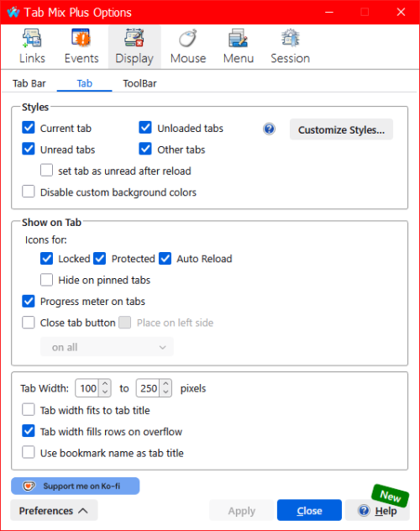Uncheck the Current tab style checkbox
Screen dimensions: 420x531
point(29,128)
